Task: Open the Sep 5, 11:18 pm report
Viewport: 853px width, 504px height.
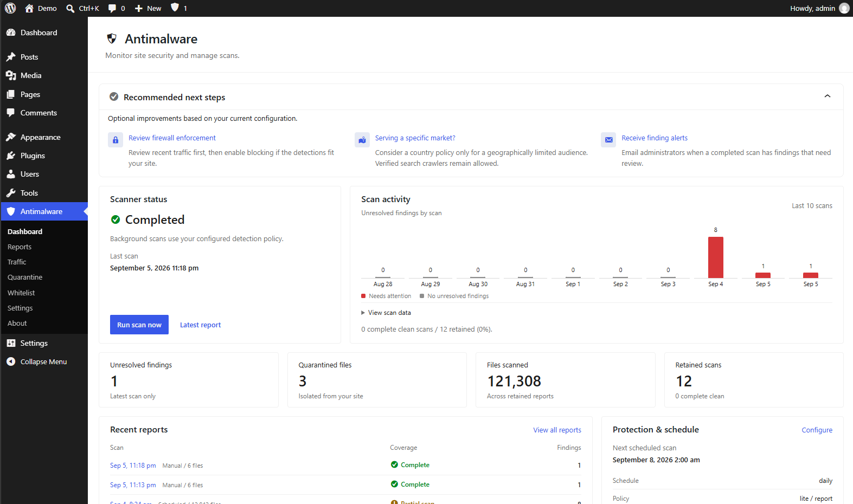Action: [x=133, y=466]
